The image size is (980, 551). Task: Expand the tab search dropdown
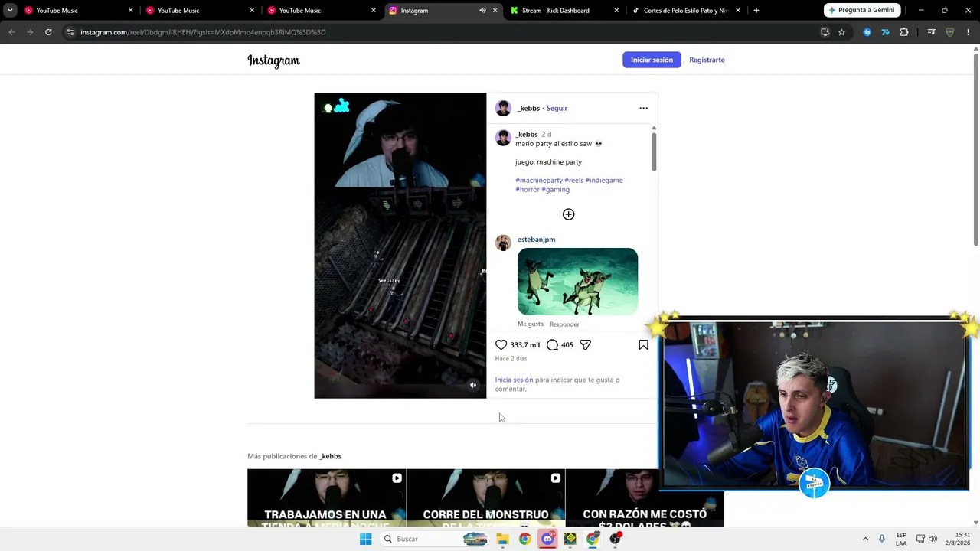10,11
